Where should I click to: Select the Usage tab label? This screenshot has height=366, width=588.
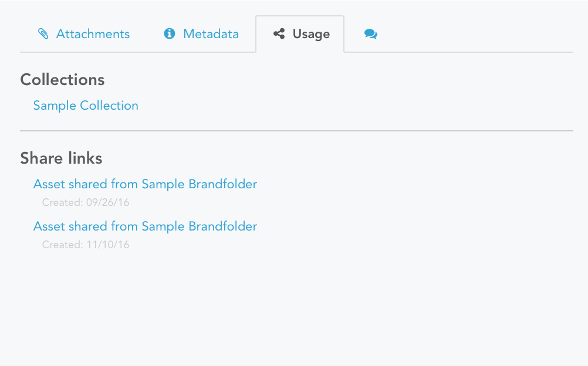point(311,34)
